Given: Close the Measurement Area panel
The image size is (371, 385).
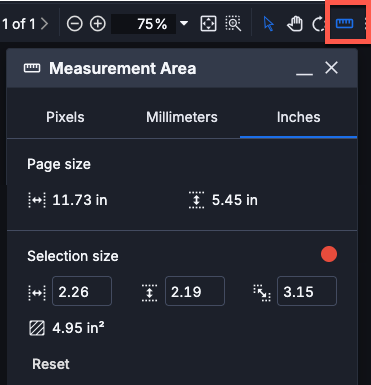Looking at the screenshot, I should tap(331, 68).
